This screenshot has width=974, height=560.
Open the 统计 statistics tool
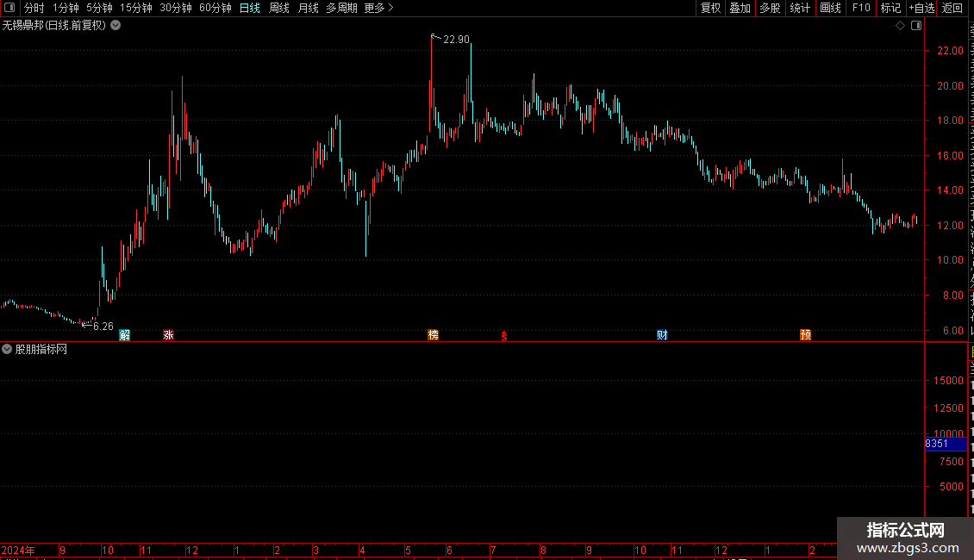[799, 8]
